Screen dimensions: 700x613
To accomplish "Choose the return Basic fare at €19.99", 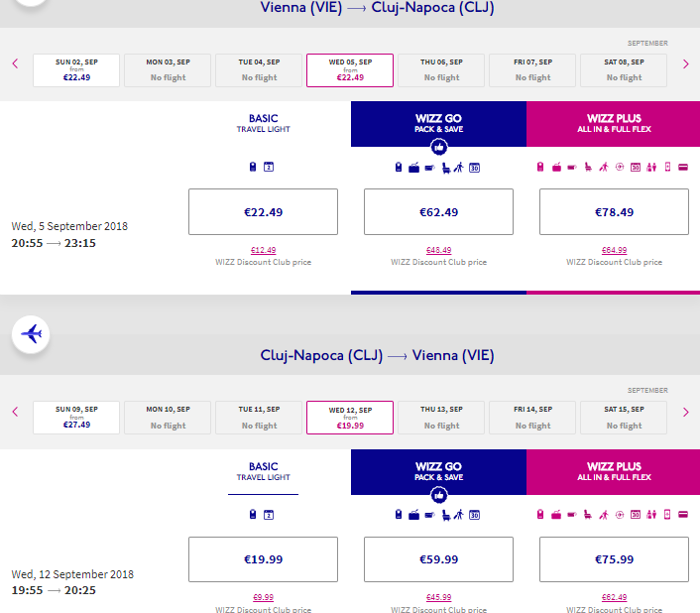I will [263, 559].
